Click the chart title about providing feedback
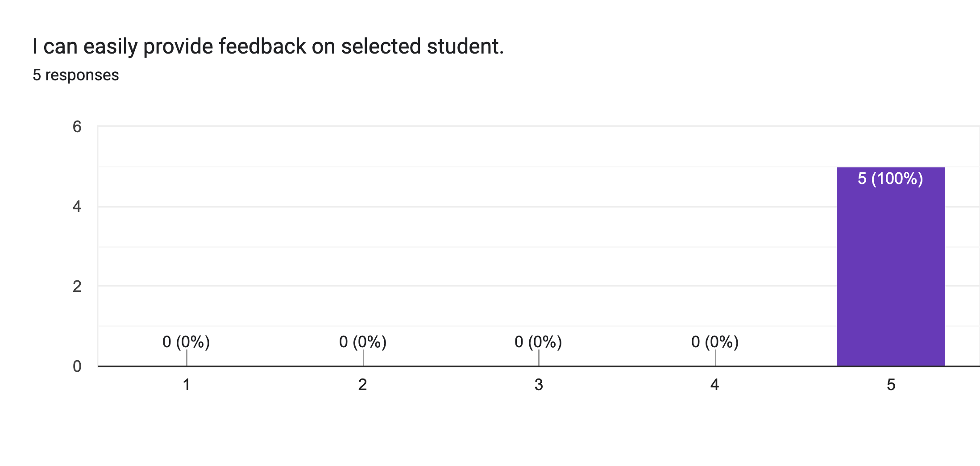Screen dimensions: 980x466 tap(268, 46)
